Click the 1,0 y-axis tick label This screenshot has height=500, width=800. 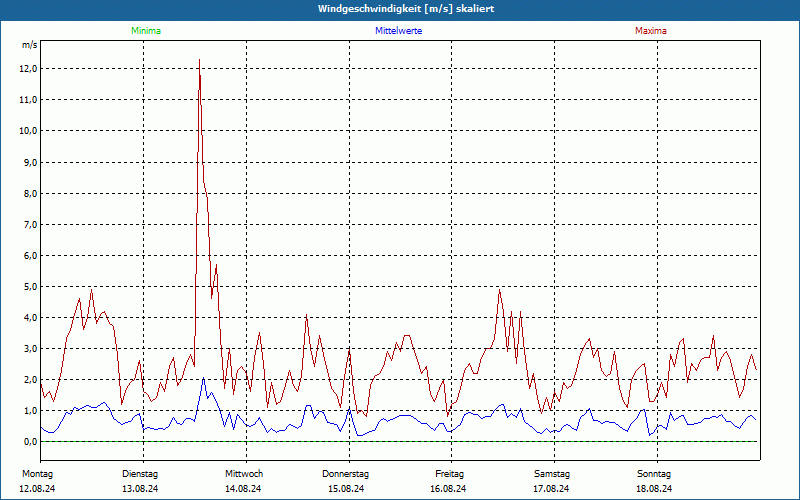coord(30,411)
